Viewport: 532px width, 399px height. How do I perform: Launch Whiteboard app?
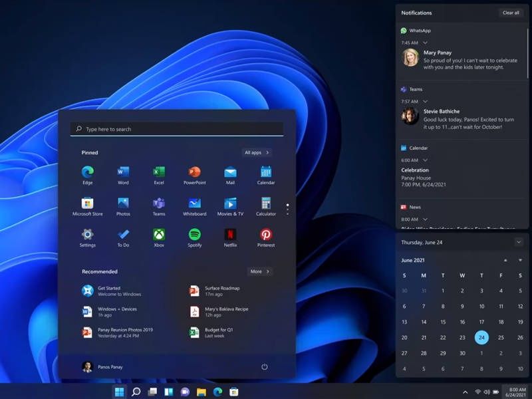coord(194,206)
